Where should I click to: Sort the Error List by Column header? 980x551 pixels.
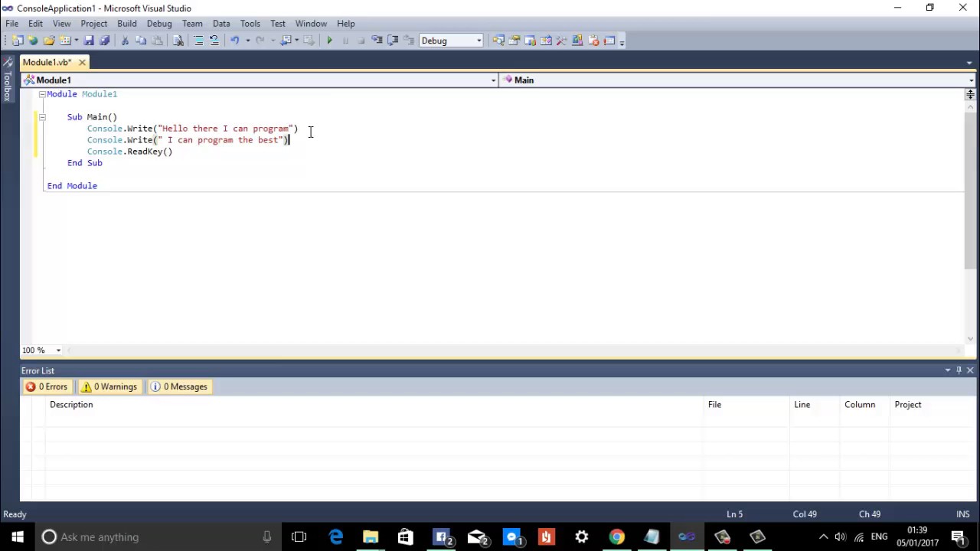click(x=864, y=404)
